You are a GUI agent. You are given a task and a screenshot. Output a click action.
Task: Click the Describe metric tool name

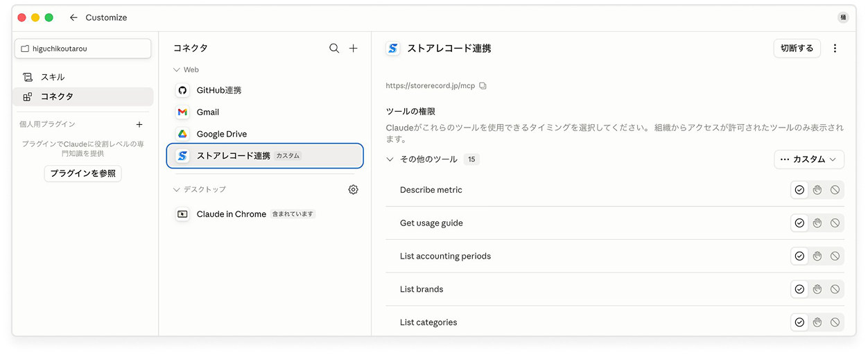431,190
